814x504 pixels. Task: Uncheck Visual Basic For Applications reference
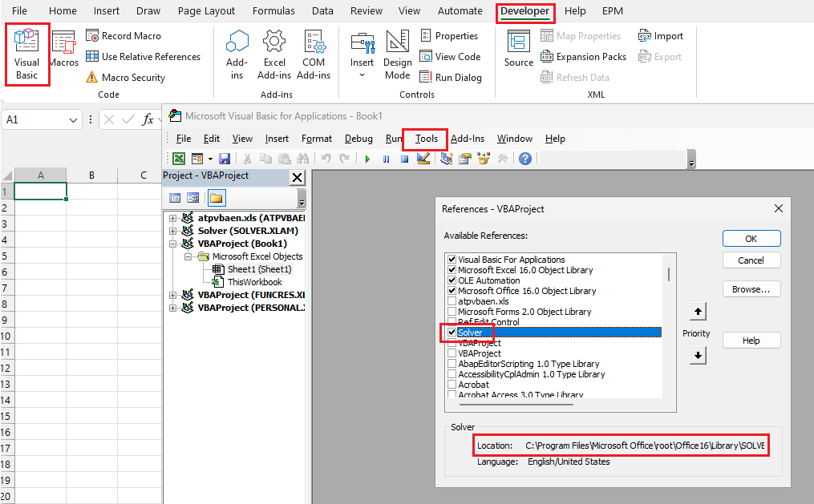[x=452, y=260]
